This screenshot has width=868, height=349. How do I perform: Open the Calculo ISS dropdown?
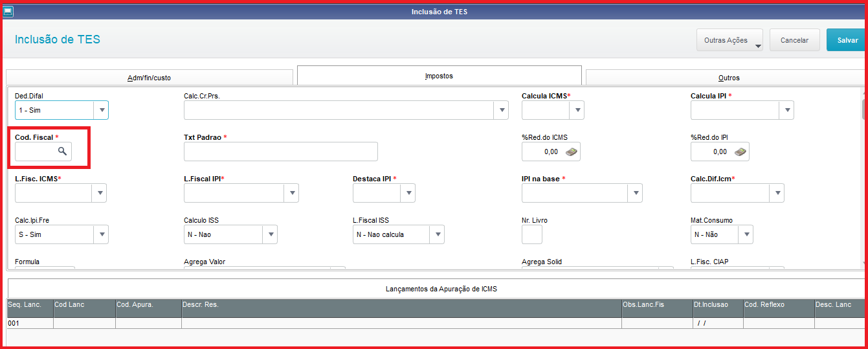point(270,234)
